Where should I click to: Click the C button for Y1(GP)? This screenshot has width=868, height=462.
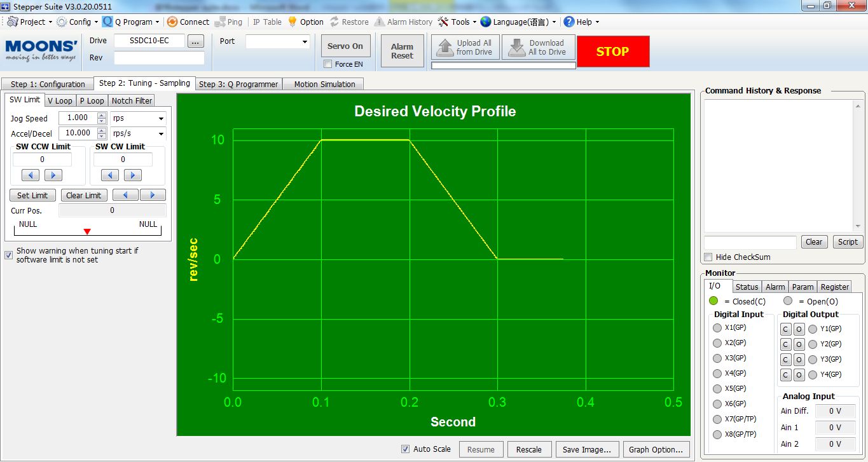786,329
